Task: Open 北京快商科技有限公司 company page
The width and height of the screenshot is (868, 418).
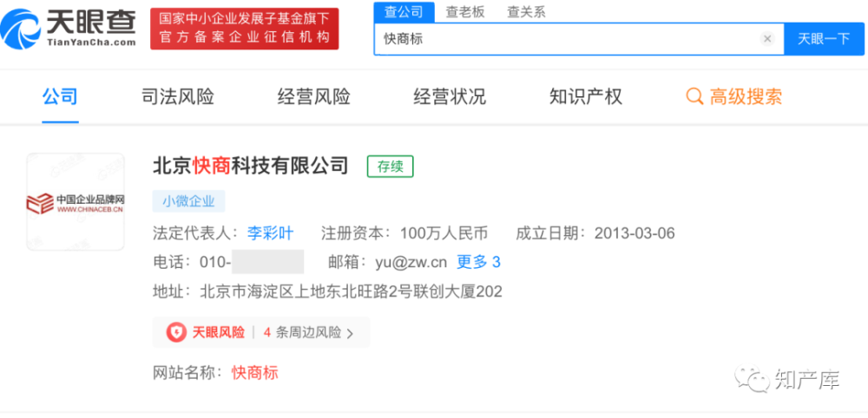Action: tap(251, 166)
